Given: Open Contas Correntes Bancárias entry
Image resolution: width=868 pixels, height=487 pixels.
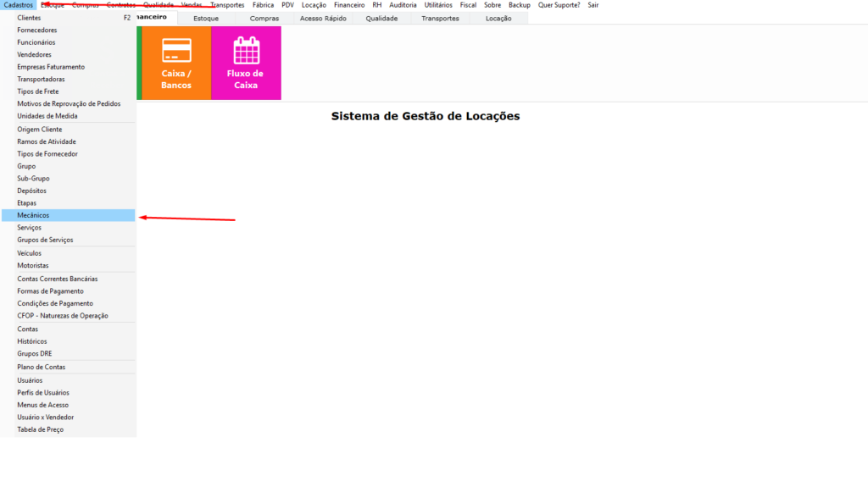Looking at the screenshot, I should pyautogui.click(x=58, y=279).
